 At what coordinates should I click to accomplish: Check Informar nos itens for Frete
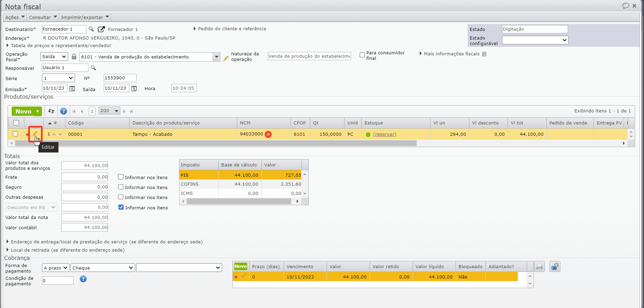click(121, 177)
